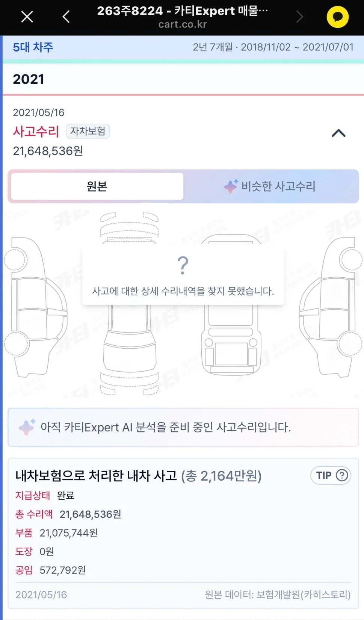364x620 pixels.
Task: Tap the cart.co.kr address text
Action: (183, 25)
